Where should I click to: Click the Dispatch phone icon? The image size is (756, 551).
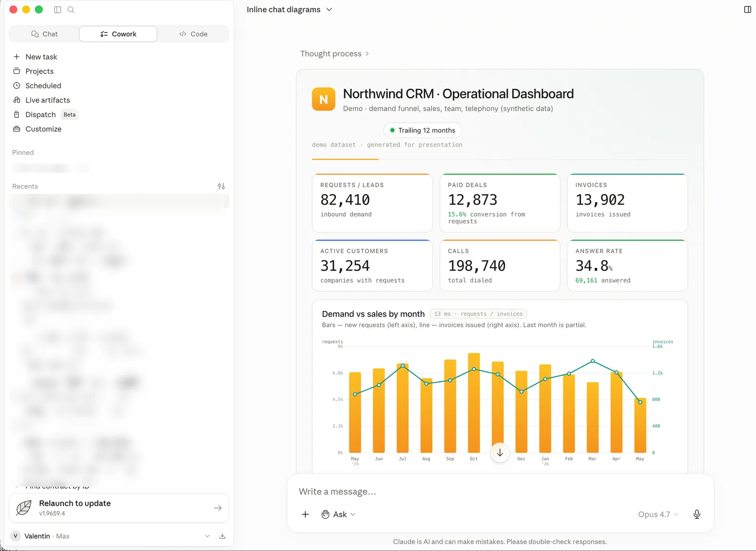[17, 114]
